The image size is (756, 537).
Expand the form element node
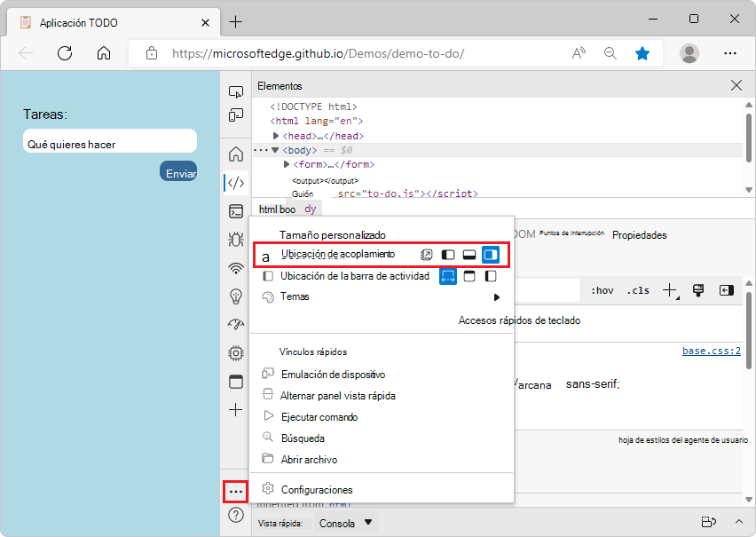tap(287, 164)
